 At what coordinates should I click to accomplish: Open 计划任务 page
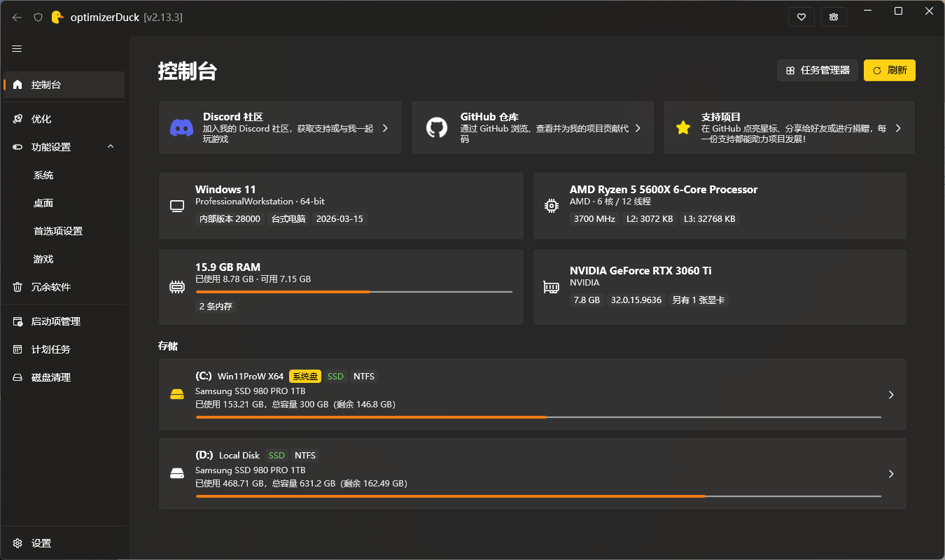coord(64,349)
